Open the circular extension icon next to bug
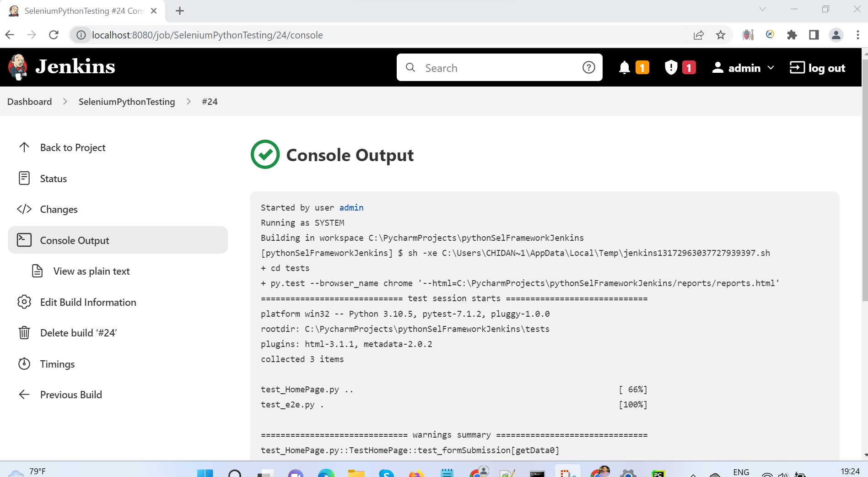 [x=770, y=34]
